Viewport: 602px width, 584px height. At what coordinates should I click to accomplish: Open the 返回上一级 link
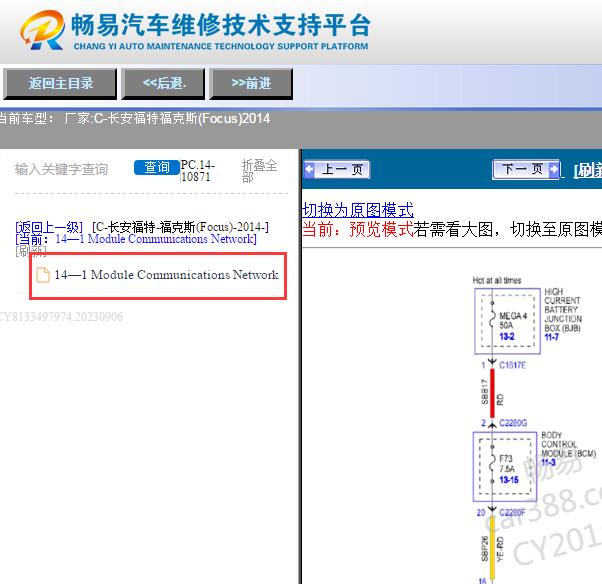click(x=49, y=227)
